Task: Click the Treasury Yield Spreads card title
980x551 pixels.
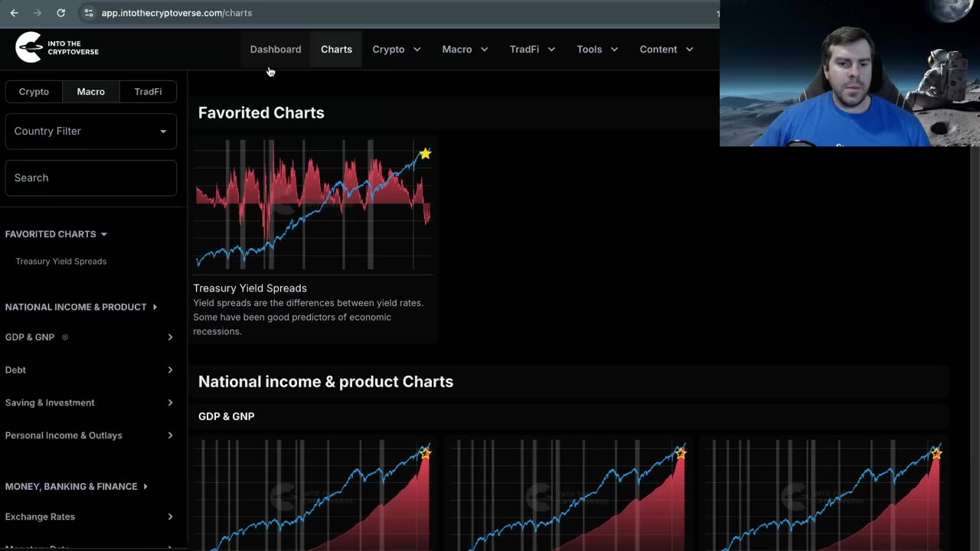Action: coord(250,288)
